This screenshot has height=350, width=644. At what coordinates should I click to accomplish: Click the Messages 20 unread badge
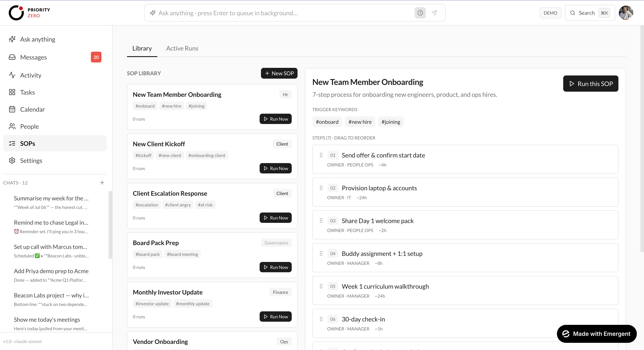point(96,57)
